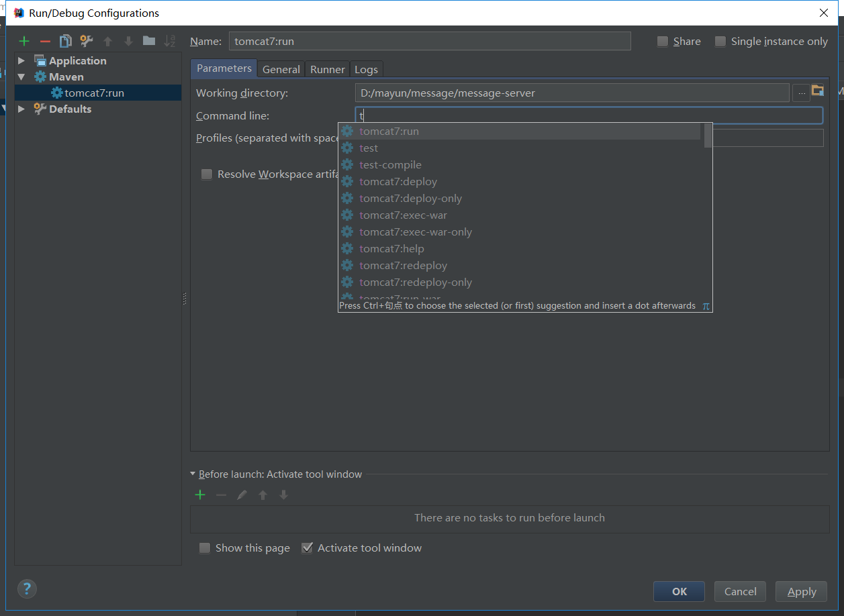Screen dimensions: 844x616
Task: Confirm settings with OK
Action: [x=679, y=591]
